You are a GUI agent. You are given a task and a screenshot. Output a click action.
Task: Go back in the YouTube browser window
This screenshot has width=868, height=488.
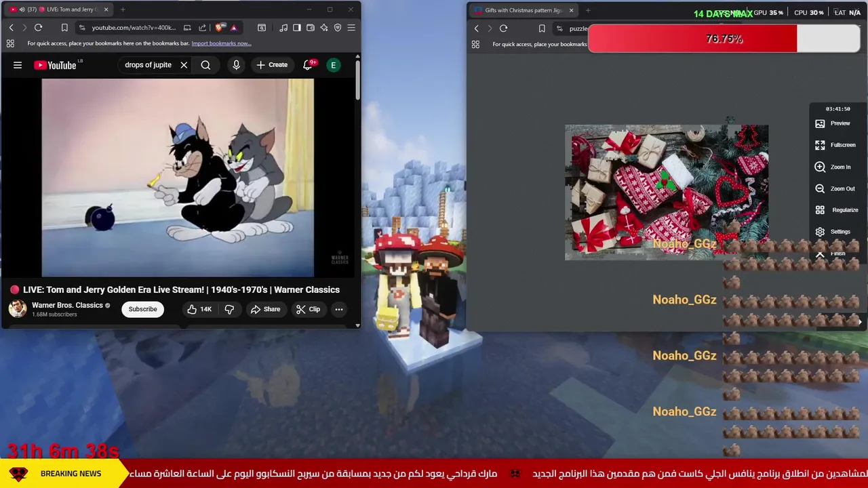pos(11,28)
